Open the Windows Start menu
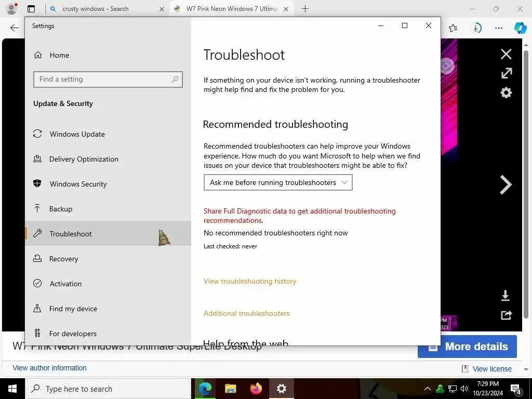The image size is (532, 399). tap(12, 389)
